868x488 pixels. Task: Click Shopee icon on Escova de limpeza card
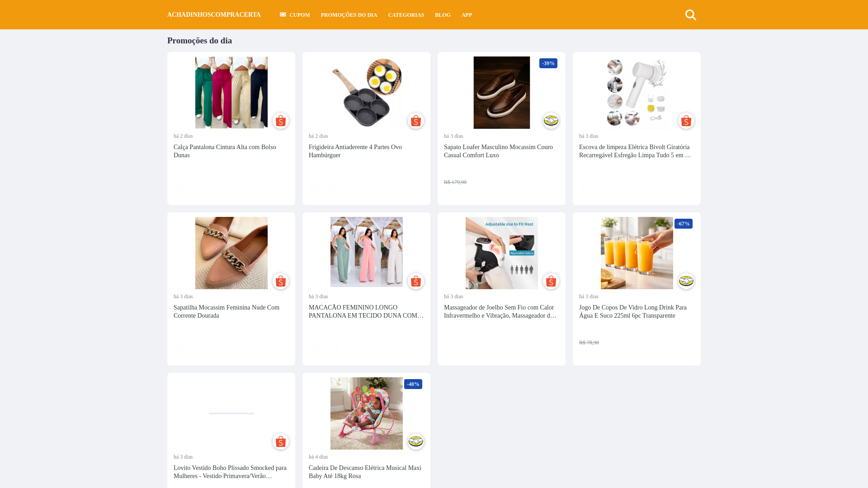click(686, 121)
